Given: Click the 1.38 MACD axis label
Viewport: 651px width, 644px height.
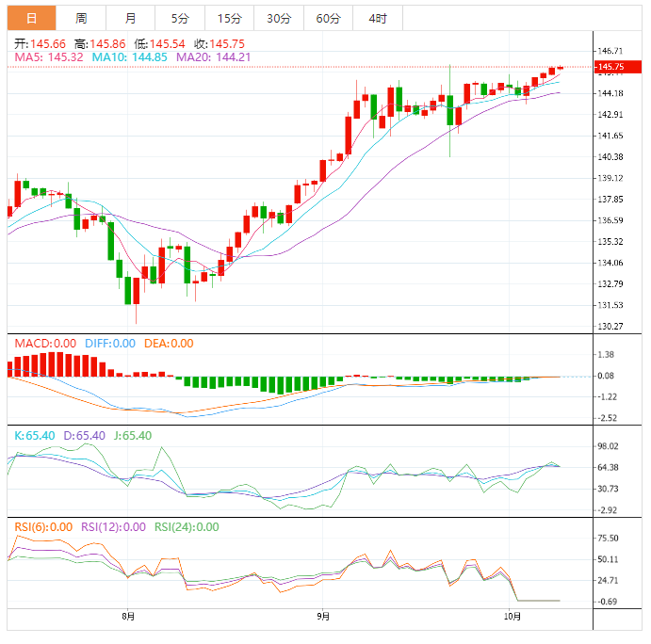Looking at the screenshot, I should 606,355.
